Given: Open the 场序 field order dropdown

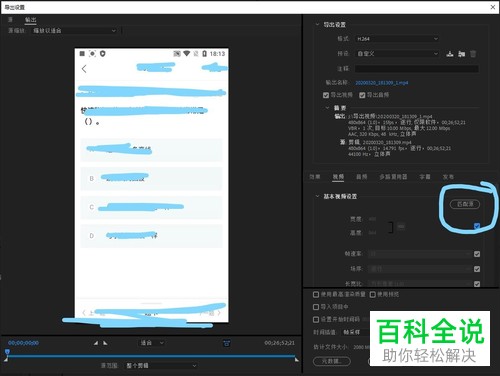Looking at the screenshot, I should pos(420,269).
